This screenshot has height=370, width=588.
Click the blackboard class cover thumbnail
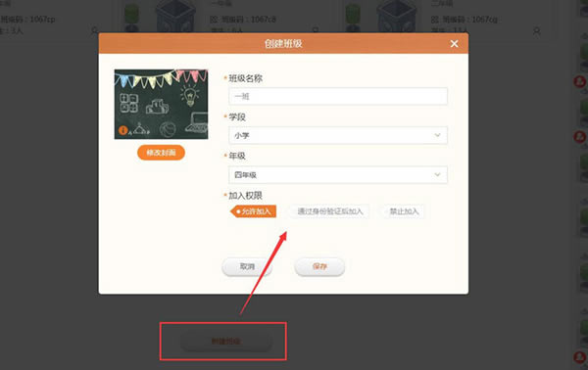[x=161, y=104]
